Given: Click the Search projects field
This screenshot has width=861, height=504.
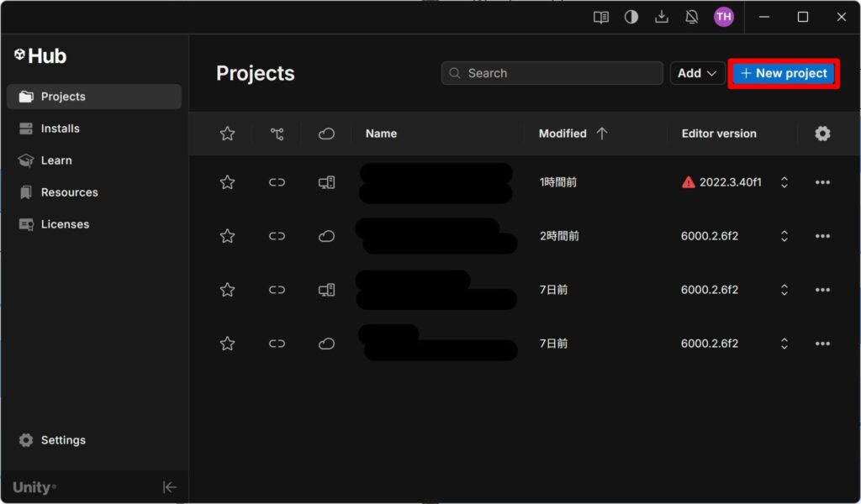Looking at the screenshot, I should [551, 73].
